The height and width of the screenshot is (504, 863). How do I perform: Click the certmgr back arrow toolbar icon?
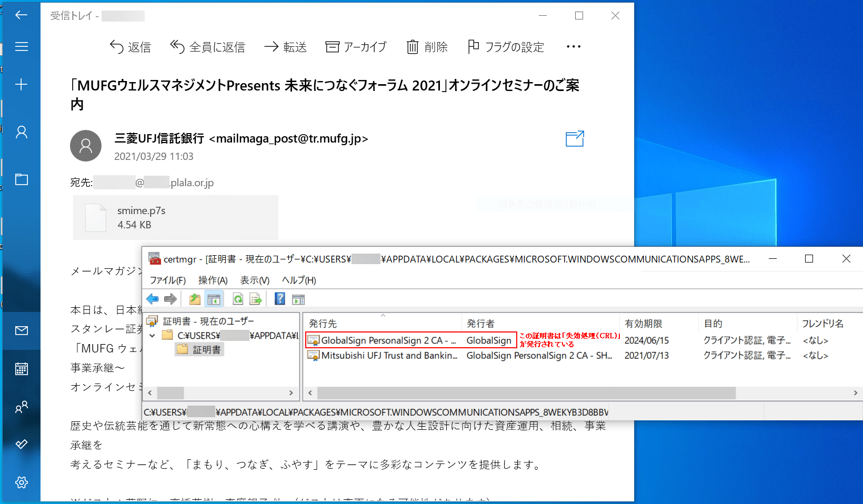tap(153, 299)
